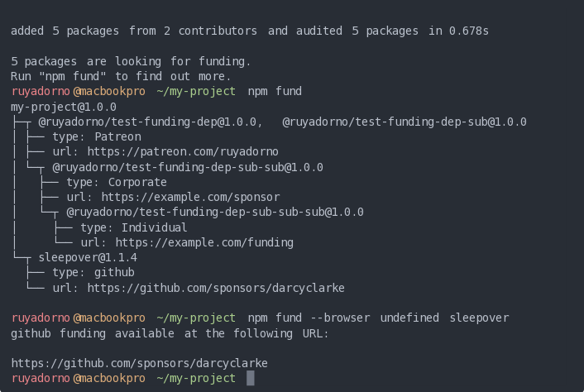Click the darcyclarke sponsors URL under sleepover tree
Image resolution: width=584 pixels, height=392 pixels.
click(x=215, y=288)
